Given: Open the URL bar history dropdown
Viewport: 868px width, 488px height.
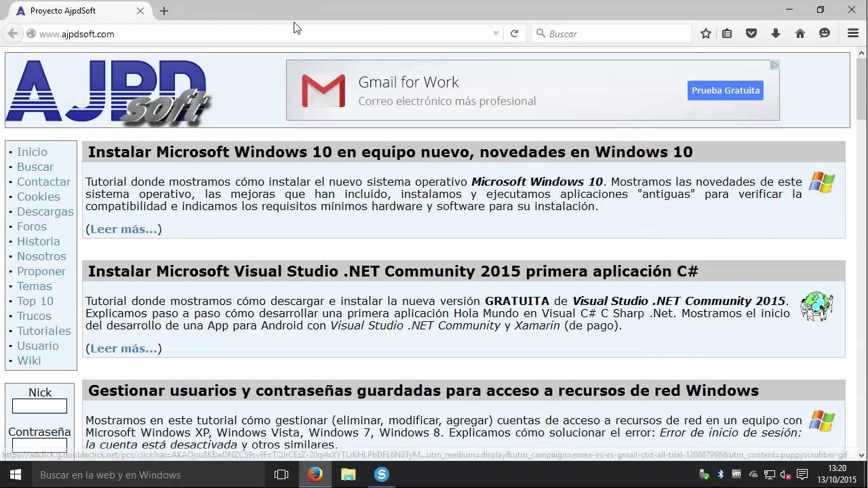Looking at the screenshot, I should [496, 33].
